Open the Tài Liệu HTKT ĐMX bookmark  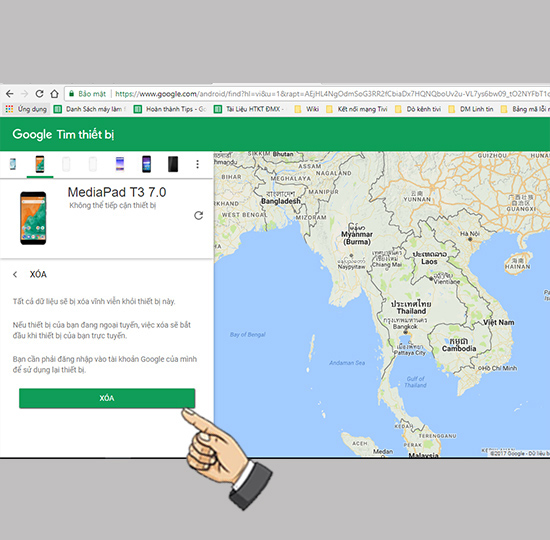[x=249, y=109]
